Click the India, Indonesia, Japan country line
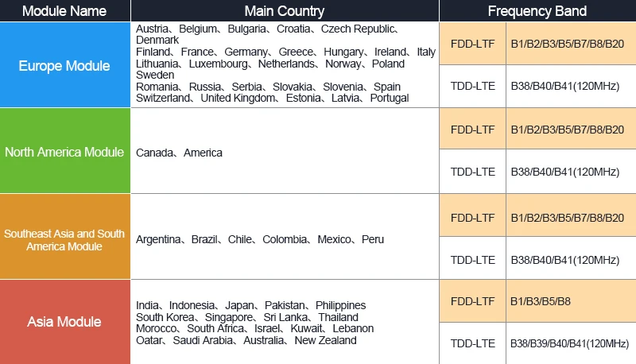Screen dimensions: 636x364 [250, 305]
